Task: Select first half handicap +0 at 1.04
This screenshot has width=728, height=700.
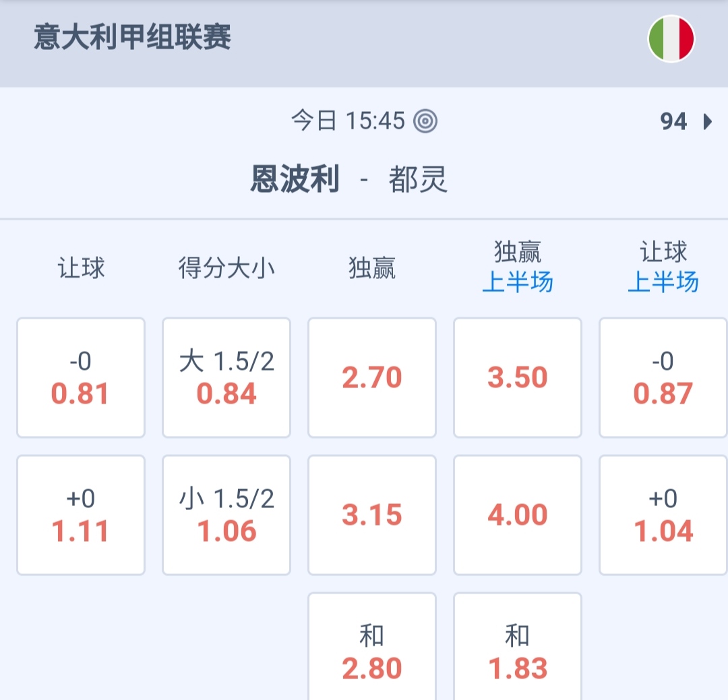Action: coord(663,515)
